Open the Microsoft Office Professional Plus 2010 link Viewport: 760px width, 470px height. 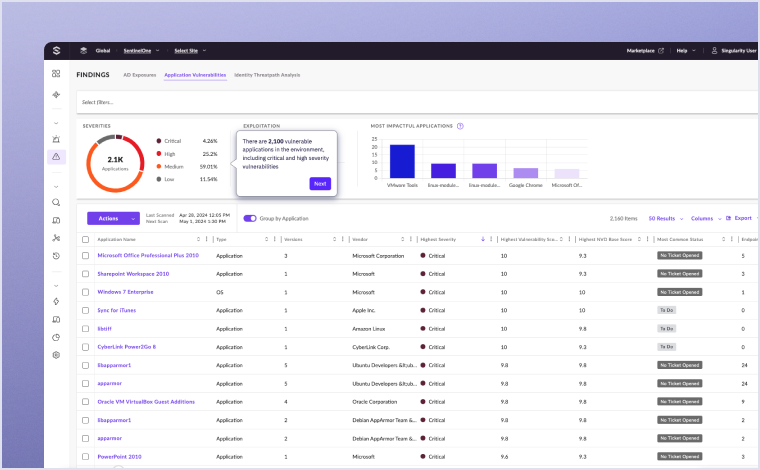(147, 256)
